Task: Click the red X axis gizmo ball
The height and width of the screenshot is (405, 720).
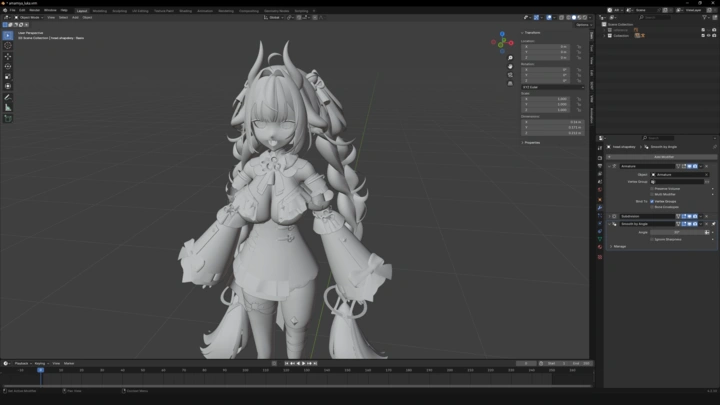Action: (511, 43)
